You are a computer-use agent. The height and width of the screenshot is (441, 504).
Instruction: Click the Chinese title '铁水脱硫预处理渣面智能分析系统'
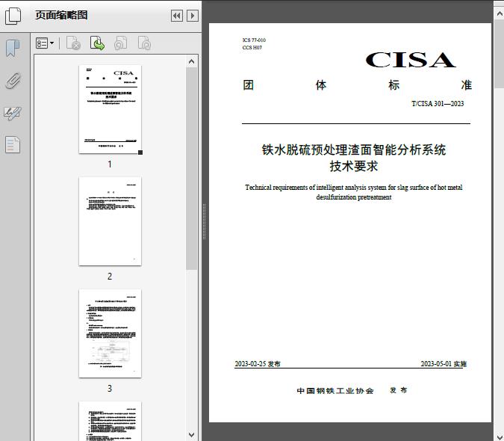(354, 149)
